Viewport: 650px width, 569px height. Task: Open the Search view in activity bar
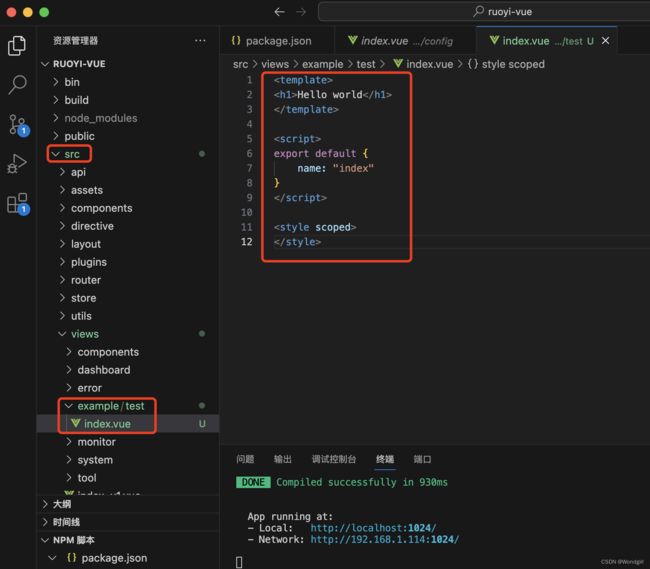click(x=17, y=85)
